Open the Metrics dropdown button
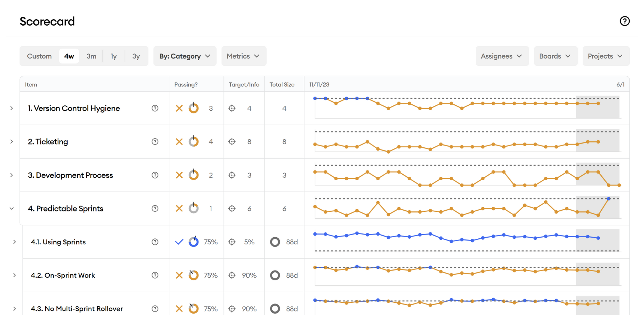Viewport: 644px width, 315px height. coord(244,56)
